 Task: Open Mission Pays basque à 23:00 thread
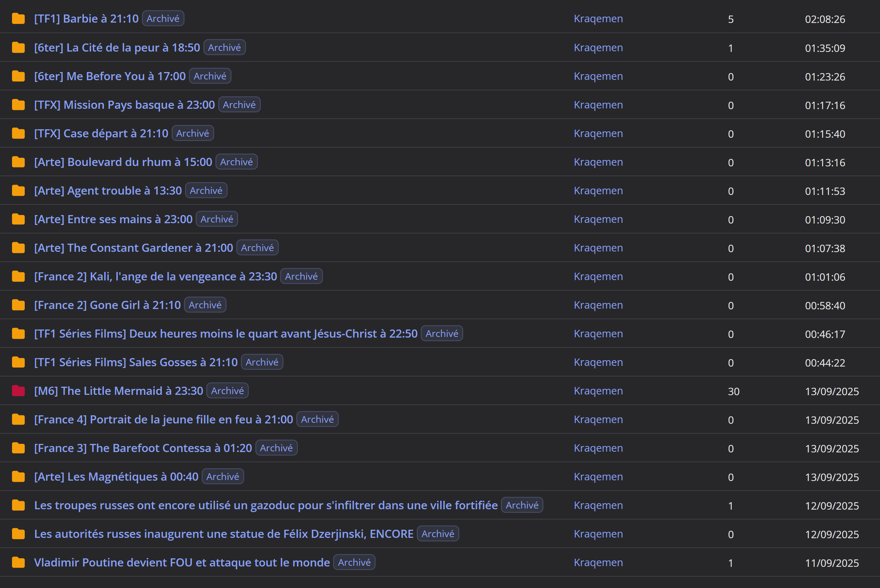pyautogui.click(x=124, y=105)
